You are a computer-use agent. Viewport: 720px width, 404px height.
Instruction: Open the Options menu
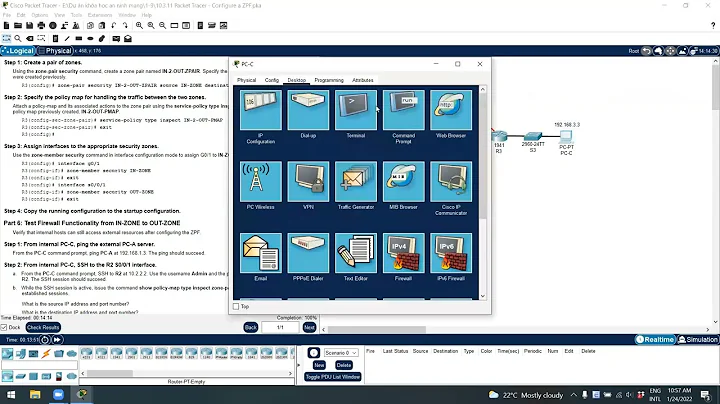point(39,15)
